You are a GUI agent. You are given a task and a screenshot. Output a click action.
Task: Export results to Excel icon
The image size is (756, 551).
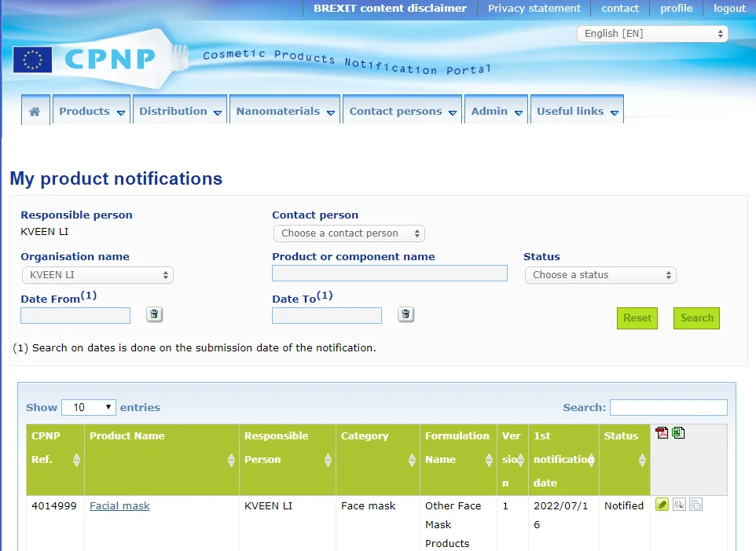point(678,432)
